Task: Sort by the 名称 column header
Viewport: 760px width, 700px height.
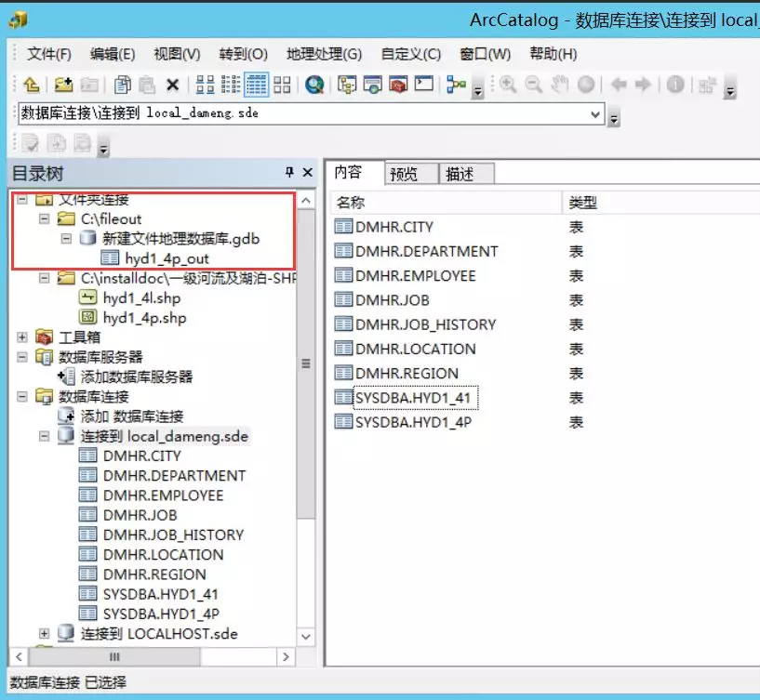Action: point(446,203)
